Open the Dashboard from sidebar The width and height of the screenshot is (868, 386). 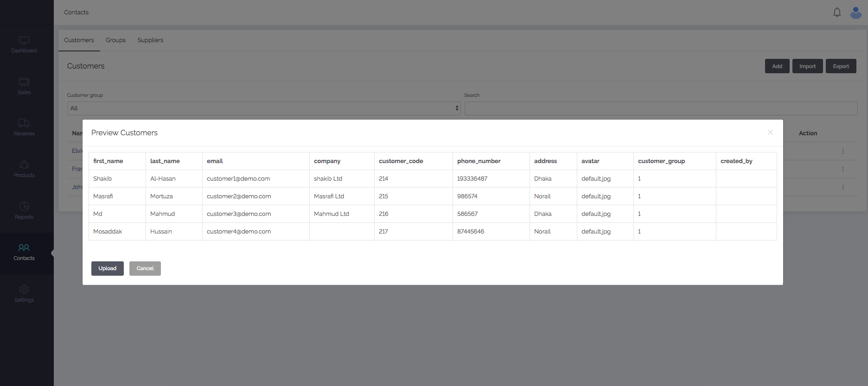(24, 45)
